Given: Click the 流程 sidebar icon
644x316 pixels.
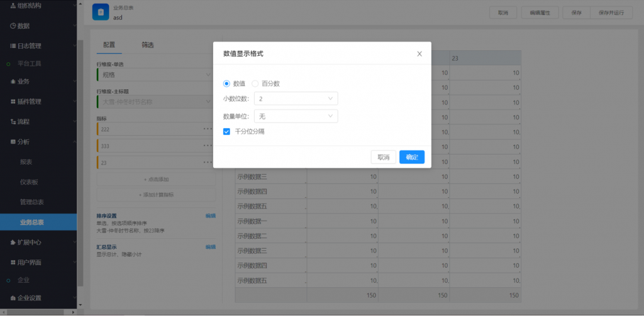Looking at the screenshot, I should click(13, 121).
